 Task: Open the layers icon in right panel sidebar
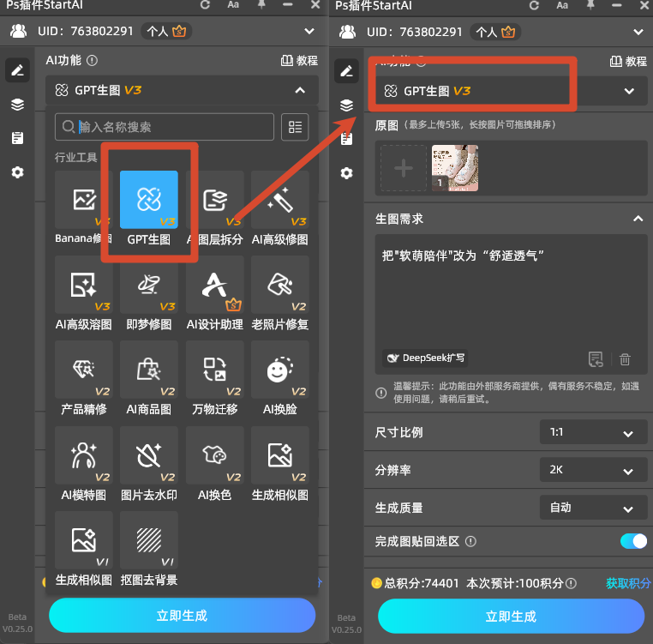click(346, 105)
